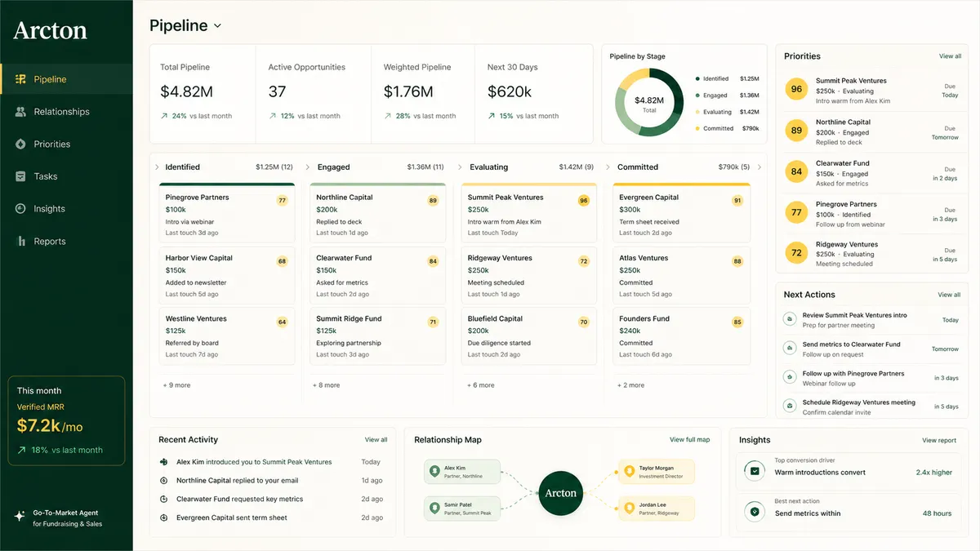Screen dimensions: 980x551
Task: Click the Next 30 Days $620k value
Action: [510, 91]
